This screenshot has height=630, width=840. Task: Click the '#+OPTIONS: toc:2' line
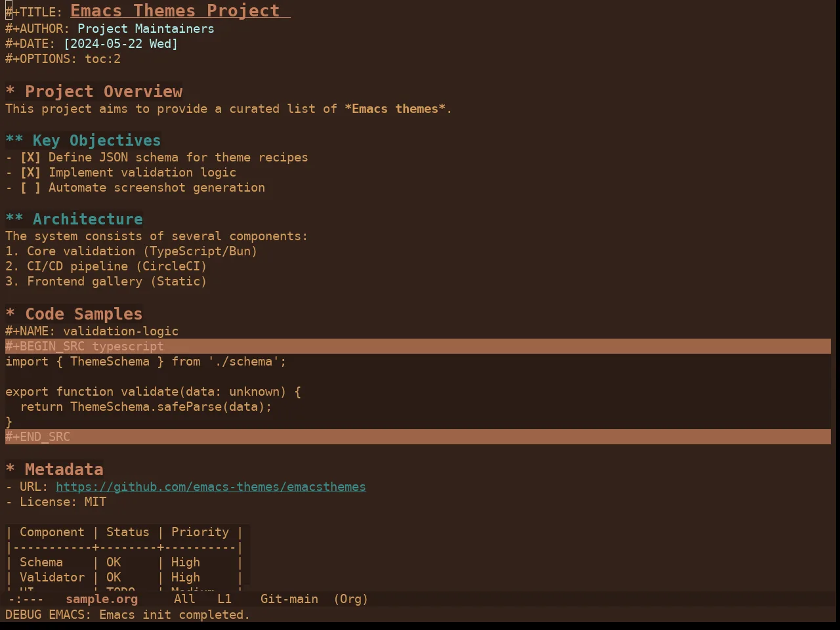63,59
